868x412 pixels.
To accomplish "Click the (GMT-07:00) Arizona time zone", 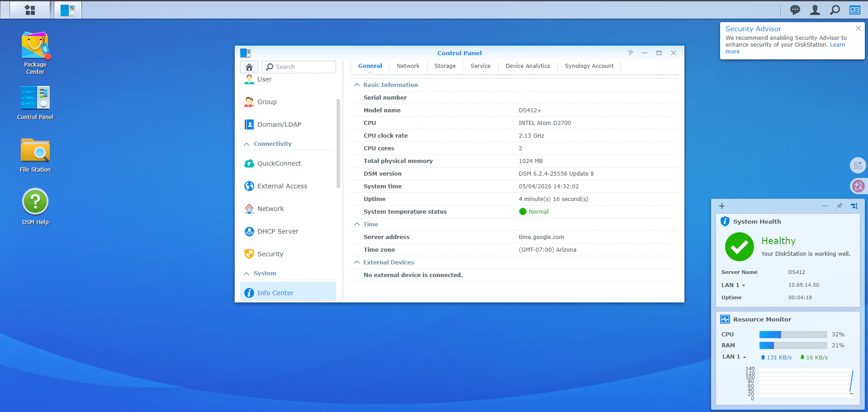I will [548, 249].
